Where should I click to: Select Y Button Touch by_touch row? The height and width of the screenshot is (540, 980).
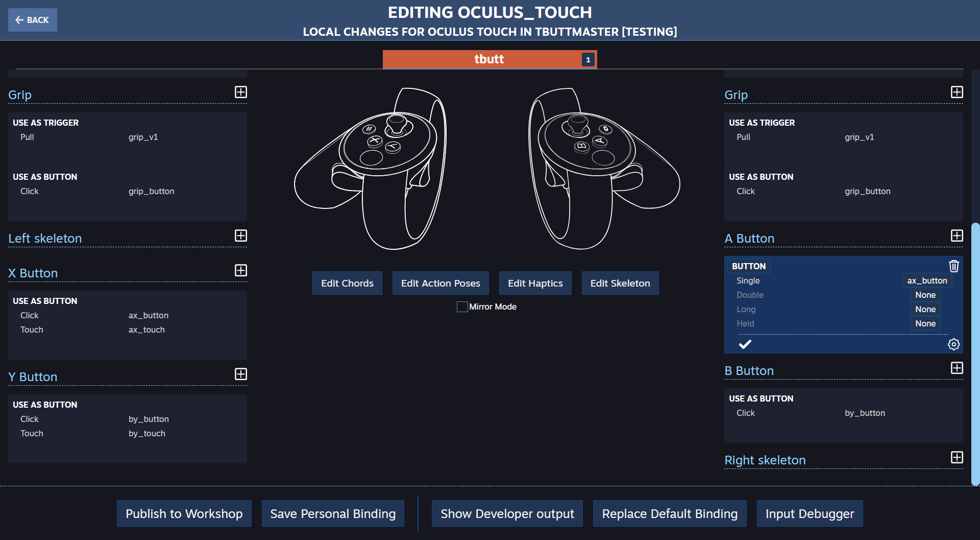pos(128,433)
